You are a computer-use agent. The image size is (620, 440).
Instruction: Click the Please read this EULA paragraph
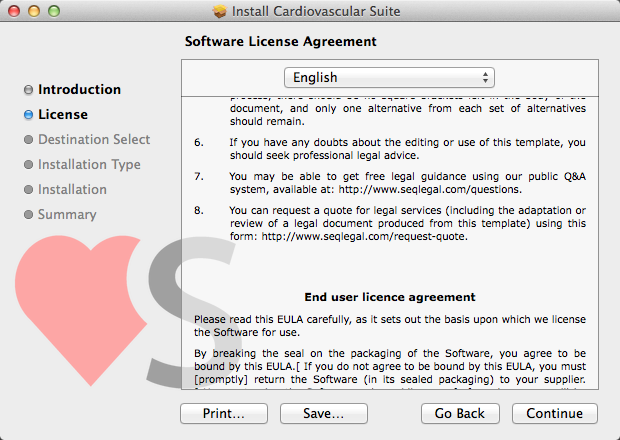pos(390,326)
